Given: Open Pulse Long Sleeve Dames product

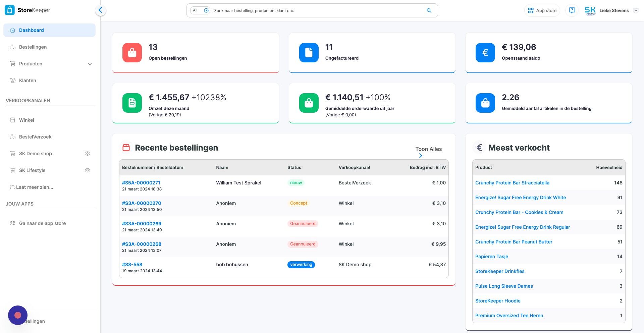Looking at the screenshot, I should tap(504, 286).
